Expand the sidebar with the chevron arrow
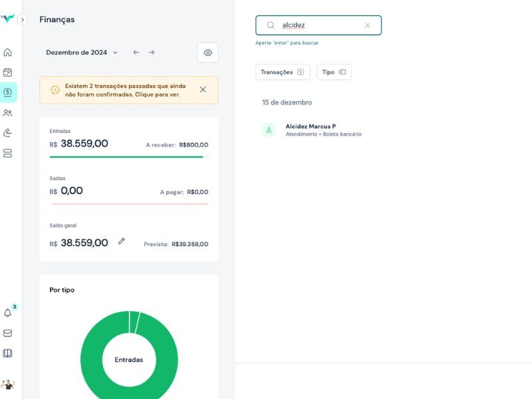 click(x=22, y=20)
